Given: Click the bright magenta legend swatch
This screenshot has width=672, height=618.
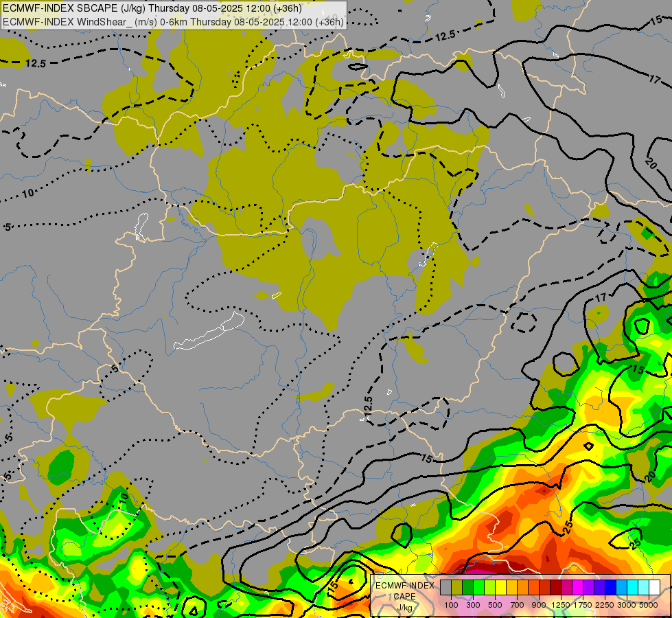Looking at the screenshot, I should 577,588.
